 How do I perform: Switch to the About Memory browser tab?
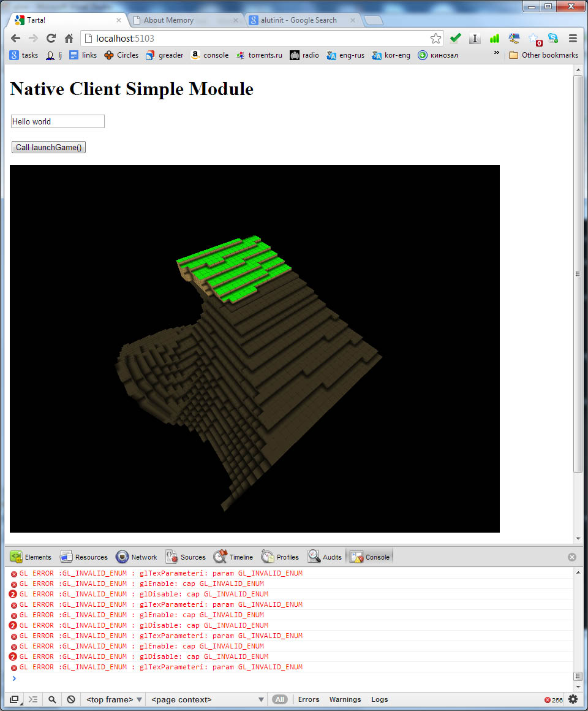[181, 20]
